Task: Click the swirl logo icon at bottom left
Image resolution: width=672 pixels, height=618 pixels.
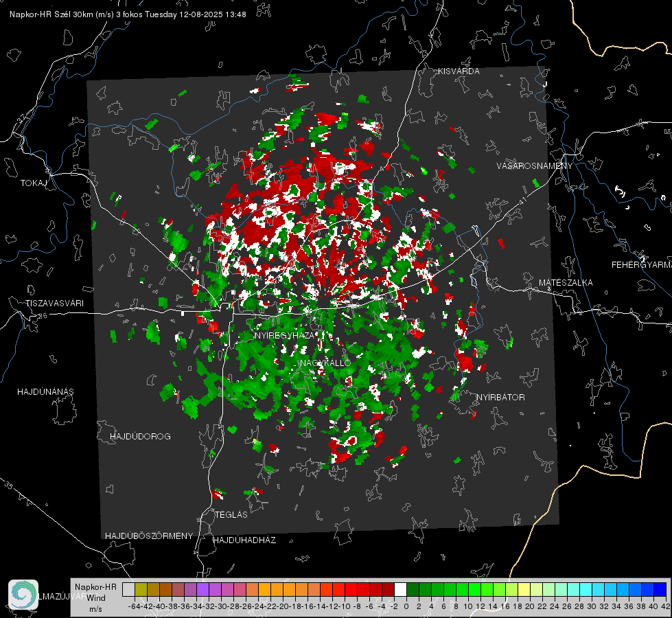Action: (23, 595)
